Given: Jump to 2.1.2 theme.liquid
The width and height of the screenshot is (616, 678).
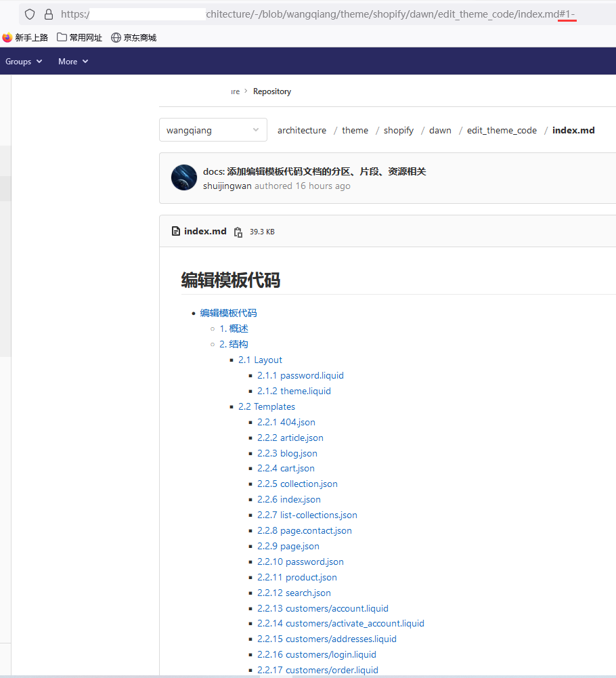Looking at the screenshot, I should [x=294, y=391].
